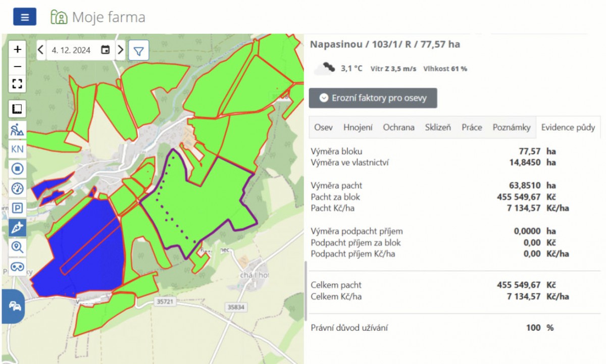Open the gauge dashboard map tool
The height and width of the screenshot is (364, 606).
pos(18,188)
